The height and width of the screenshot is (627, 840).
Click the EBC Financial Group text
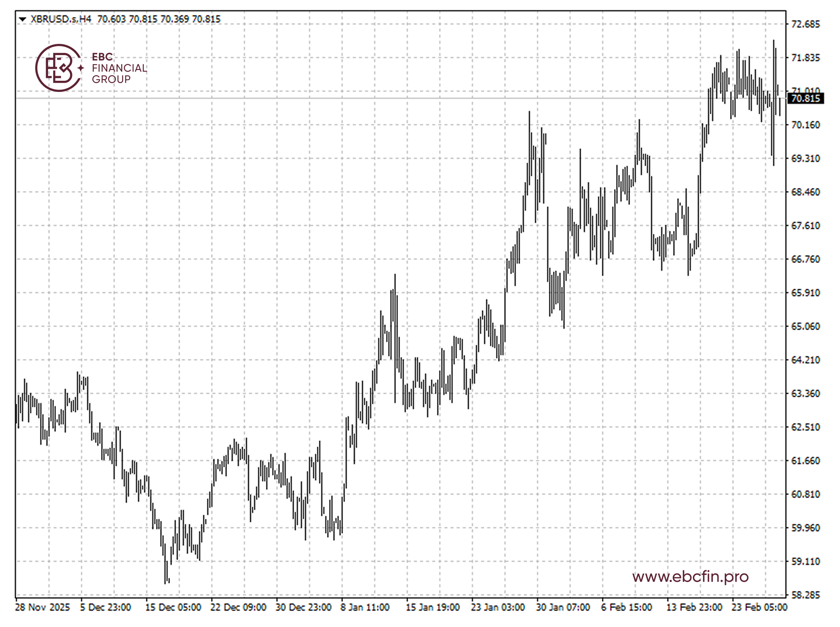pos(119,68)
